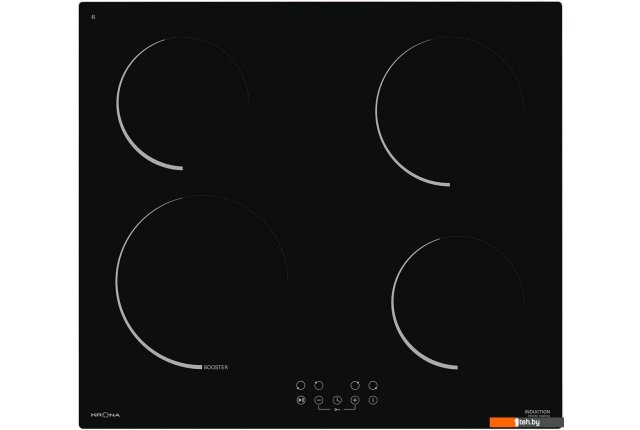Click the key lock symbol below timer
This screenshot has height=430, width=640.
click(337, 409)
